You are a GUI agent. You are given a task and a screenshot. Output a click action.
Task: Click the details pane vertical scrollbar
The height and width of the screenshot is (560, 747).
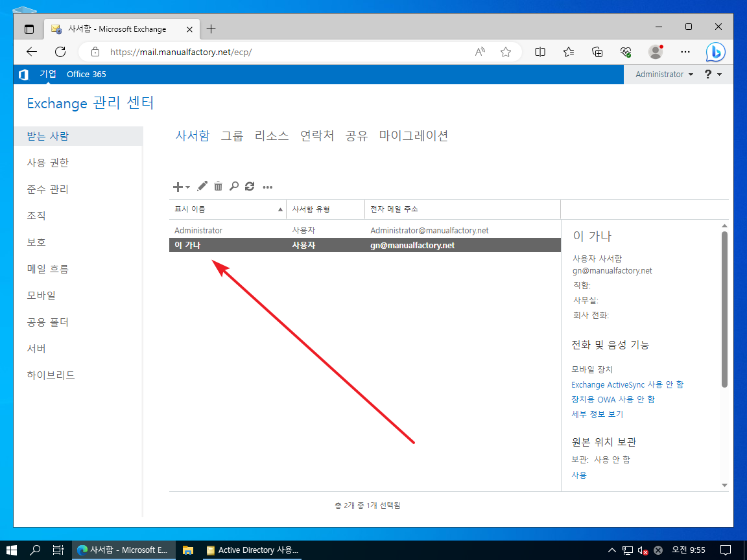pyautogui.click(x=724, y=310)
